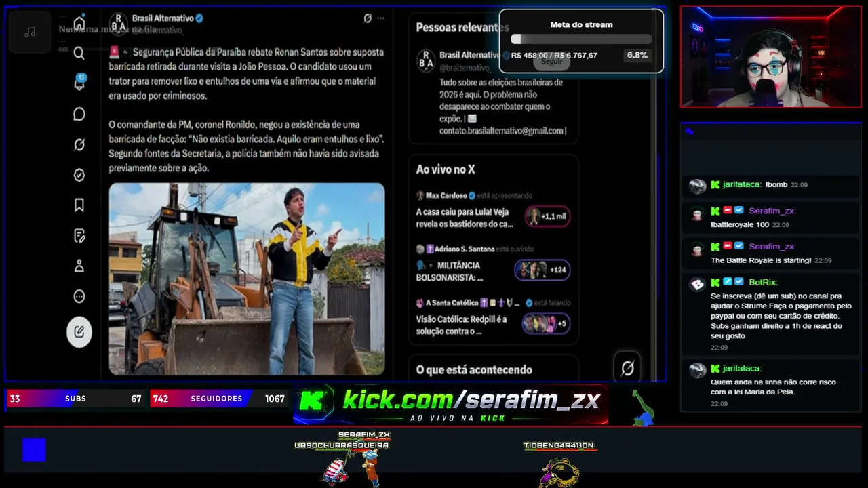Click the Seguir follow button

pos(552,62)
